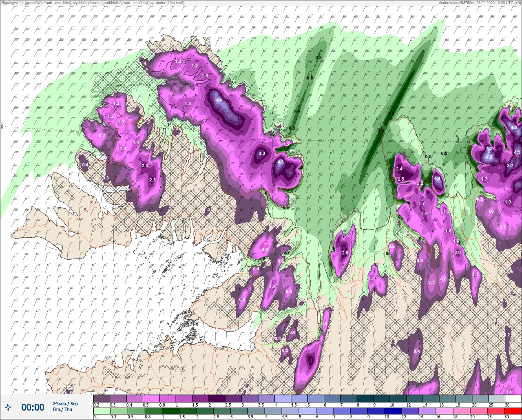The width and height of the screenshot is (522, 420).
Task: Click the 2.4 precipitation value on the map
Action: 399,169
